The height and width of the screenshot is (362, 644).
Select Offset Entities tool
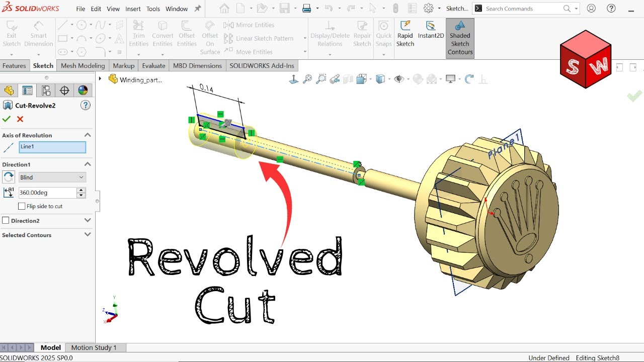187,34
